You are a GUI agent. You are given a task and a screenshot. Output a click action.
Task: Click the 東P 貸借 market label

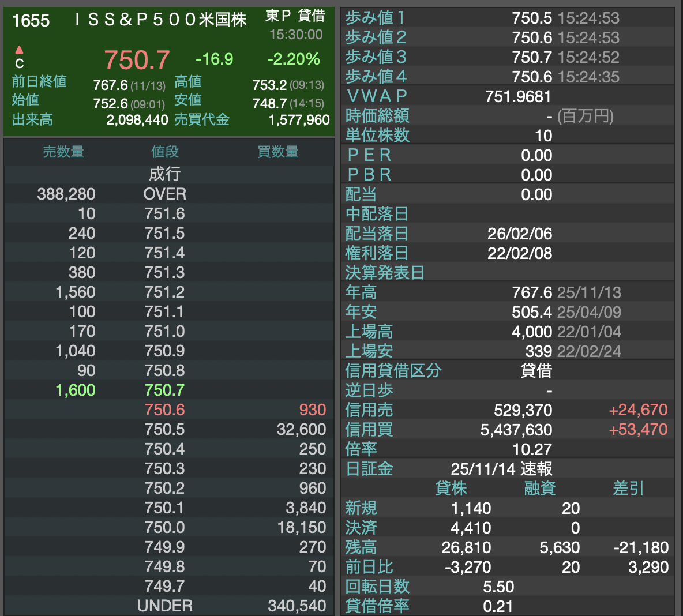tap(295, 16)
